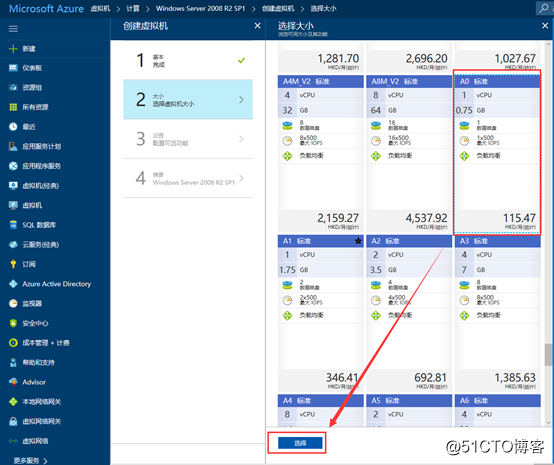Open 虚拟机 virtual machines in sidebar
The height and width of the screenshot is (465, 554).
pyautogui.click(x=25, y=205)
